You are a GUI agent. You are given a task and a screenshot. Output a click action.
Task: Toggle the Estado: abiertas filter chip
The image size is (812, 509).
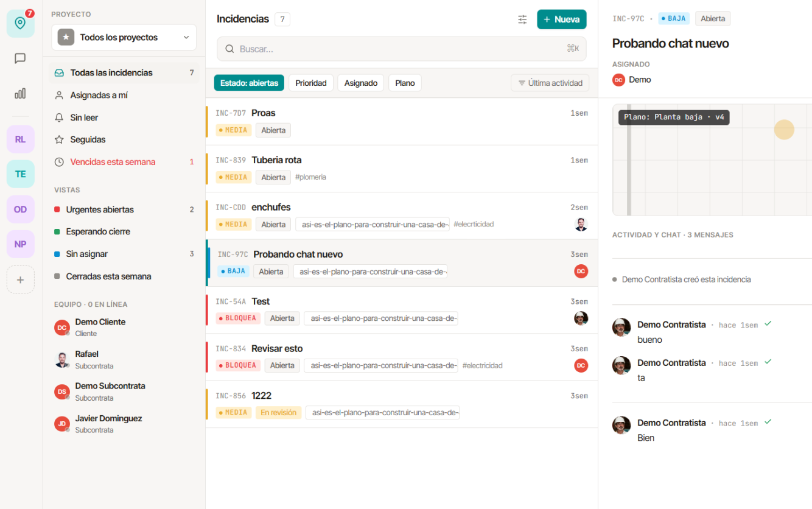(249, 83)
